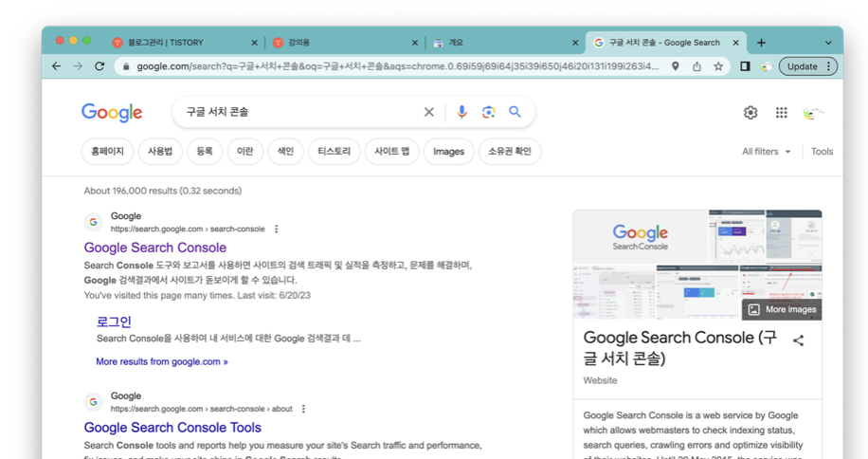Open the Google account avatar
The height and width of the screenshot is (459, 868).
click(812, 113)
